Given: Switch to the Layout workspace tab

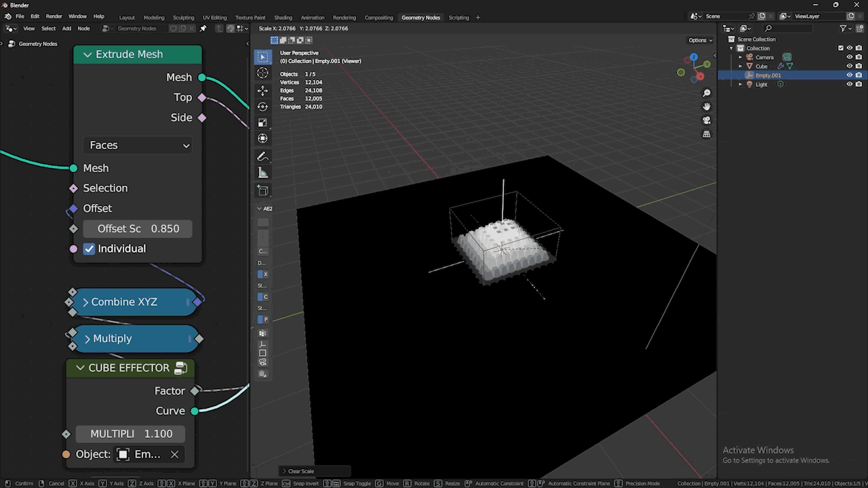Looking at the screenshot, I should tap(127, 17).
